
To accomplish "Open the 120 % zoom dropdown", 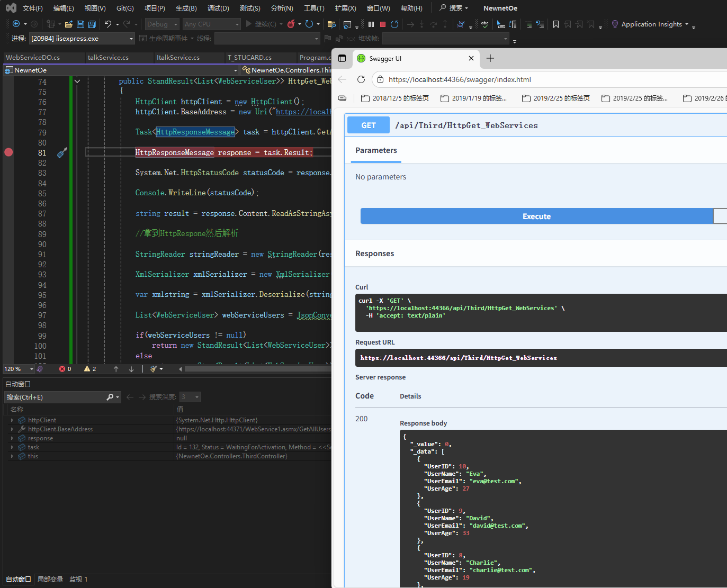I will point(31,369).
